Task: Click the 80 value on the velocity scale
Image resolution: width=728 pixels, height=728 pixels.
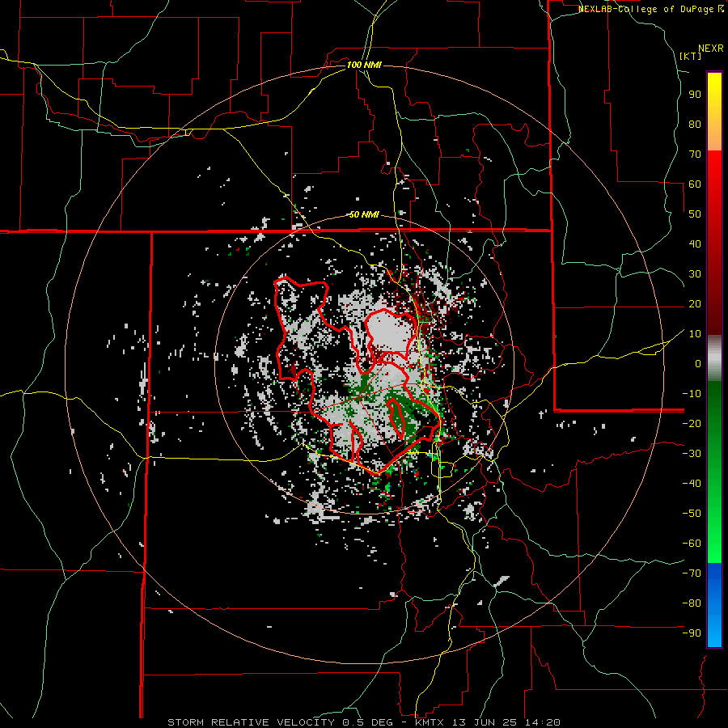Action: click(695, 125)
